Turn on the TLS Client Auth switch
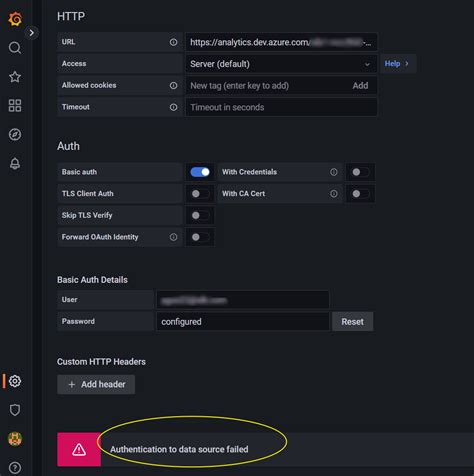 [x=200, y=194]
